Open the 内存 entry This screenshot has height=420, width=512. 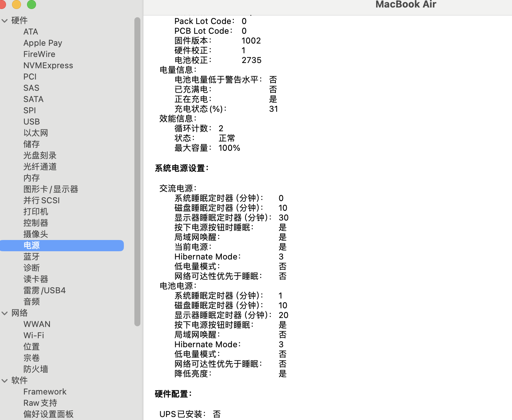click(x=32, y=178)
